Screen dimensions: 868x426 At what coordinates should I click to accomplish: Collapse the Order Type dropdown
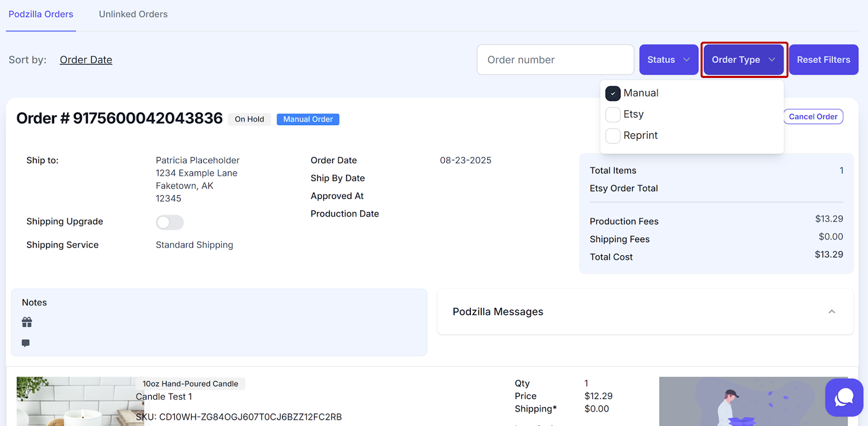click(x=743, y=60)
